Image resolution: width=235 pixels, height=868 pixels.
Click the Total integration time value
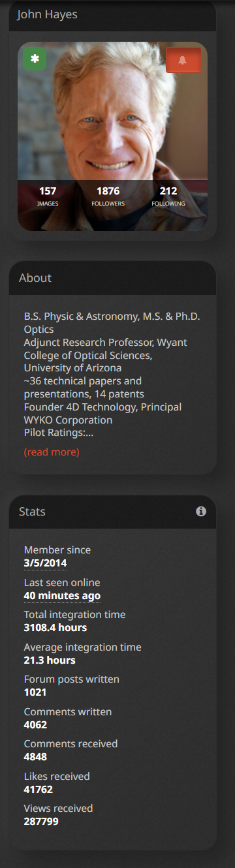(x=55, y=628)
